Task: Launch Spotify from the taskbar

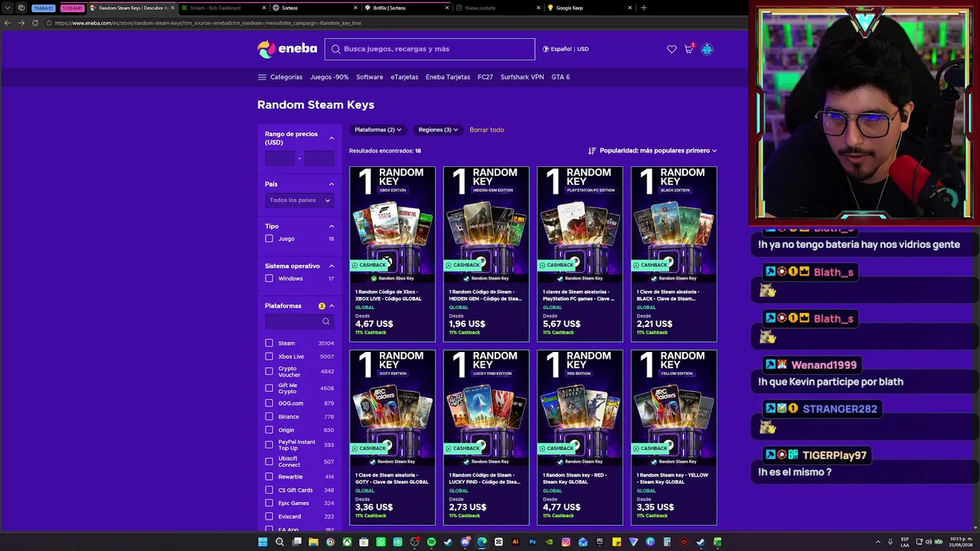Action: coord(431,542)
